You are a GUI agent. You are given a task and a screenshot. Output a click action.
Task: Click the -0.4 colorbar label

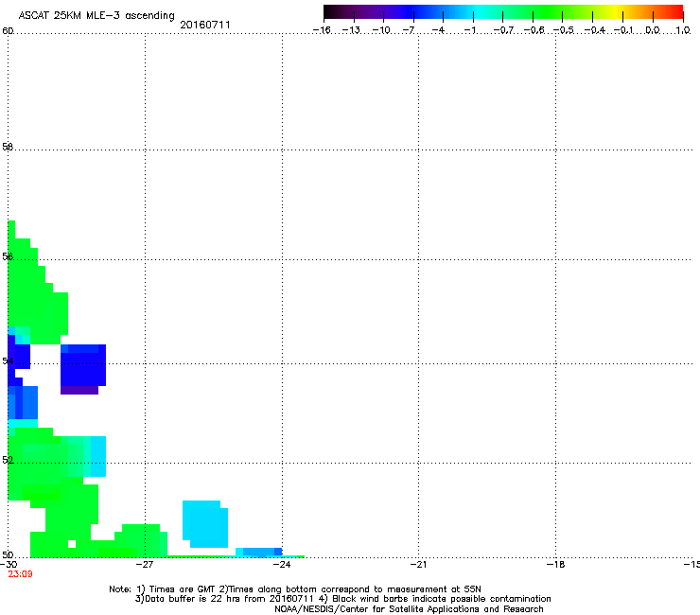point(595,30)
